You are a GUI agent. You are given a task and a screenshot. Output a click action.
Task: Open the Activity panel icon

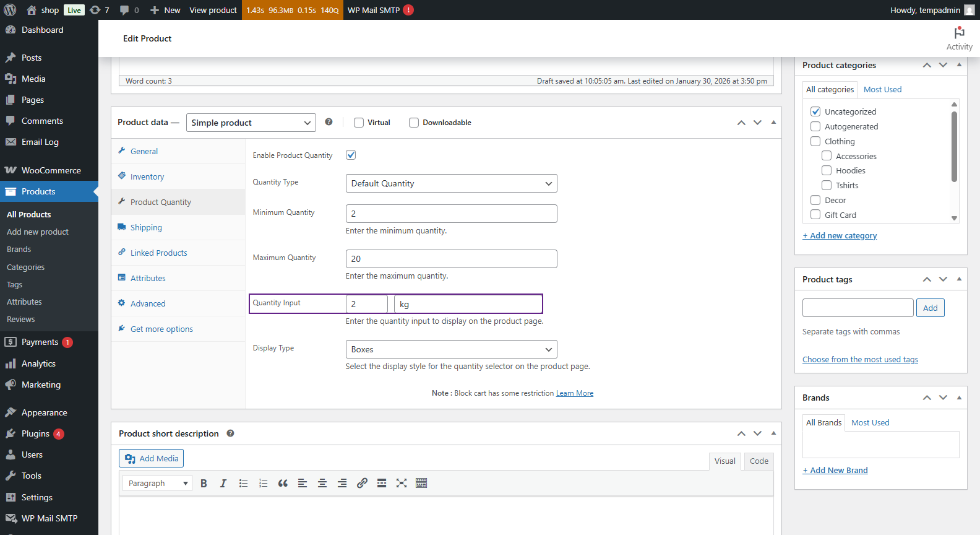click(959, 38)
